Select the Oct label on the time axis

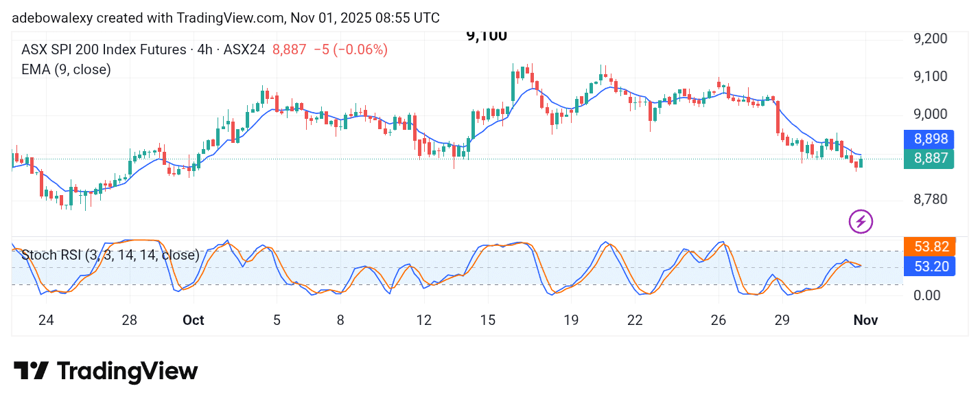[193, 320]
